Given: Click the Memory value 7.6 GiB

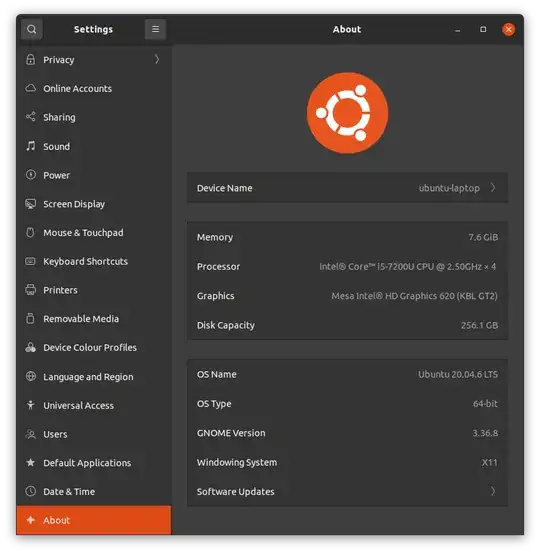Looking at the screenshot, I should click(483, 237).
